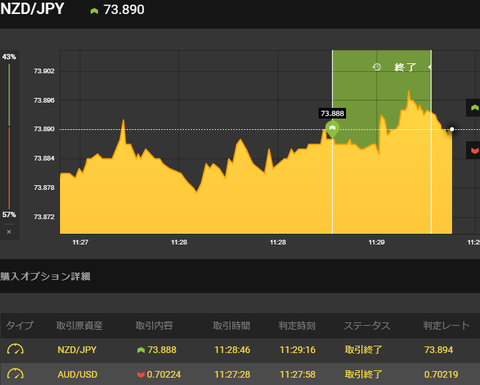This screenshot has width=480, height=385.
Task: Click the gauge icon in the NZD/JPY row
Action: (x=15, y=350)
